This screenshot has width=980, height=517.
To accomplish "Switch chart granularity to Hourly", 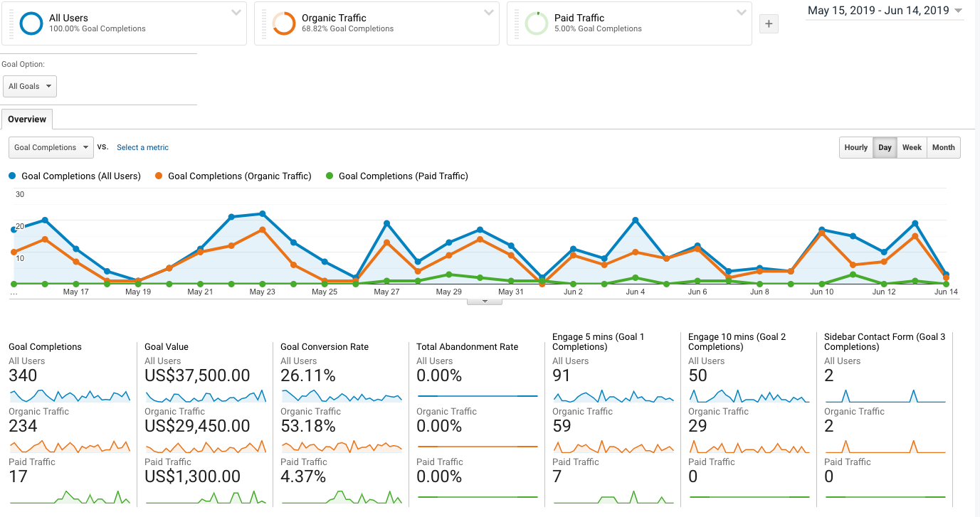I will click(x=856, y=147).
